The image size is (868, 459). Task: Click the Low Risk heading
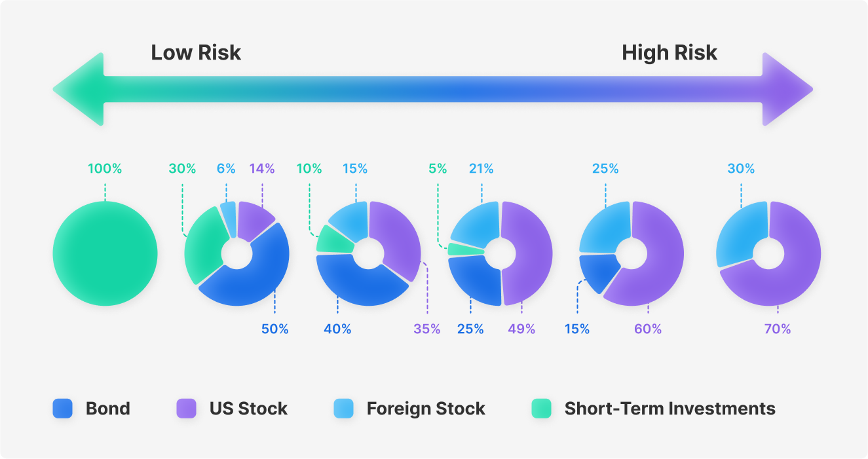[x=196, y=52]
